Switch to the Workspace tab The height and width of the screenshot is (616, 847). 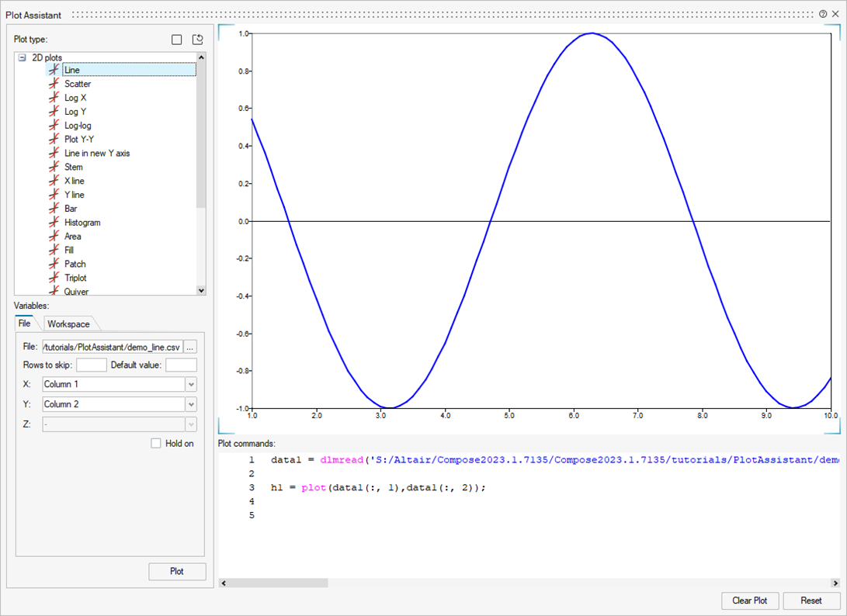[x=68, y=324]
